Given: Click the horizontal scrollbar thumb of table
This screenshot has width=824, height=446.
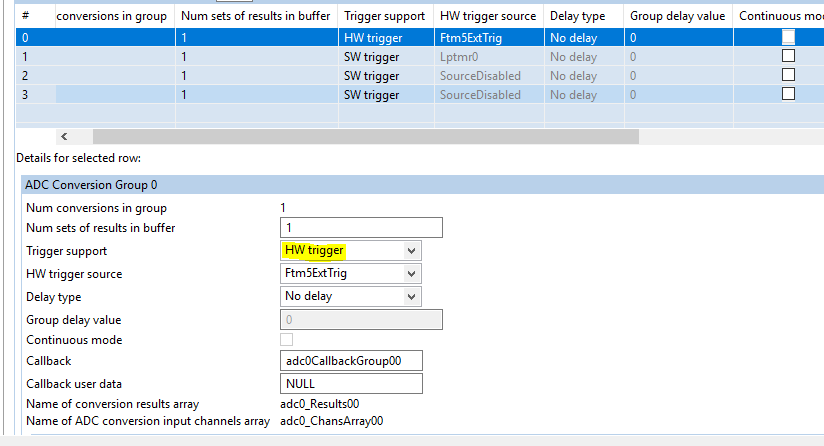Looking at the screenshot, I should point(366,137).
